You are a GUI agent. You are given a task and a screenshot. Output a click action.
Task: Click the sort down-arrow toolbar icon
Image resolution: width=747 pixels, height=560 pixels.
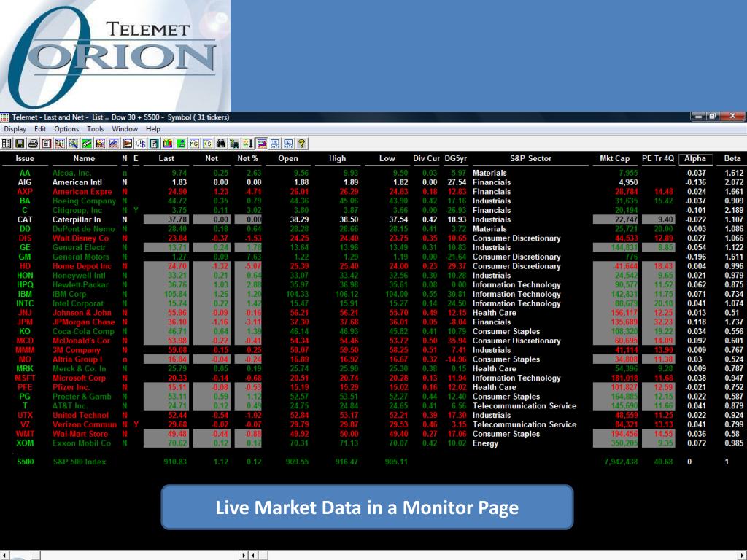pyautogui.click(x=248, y=144)
